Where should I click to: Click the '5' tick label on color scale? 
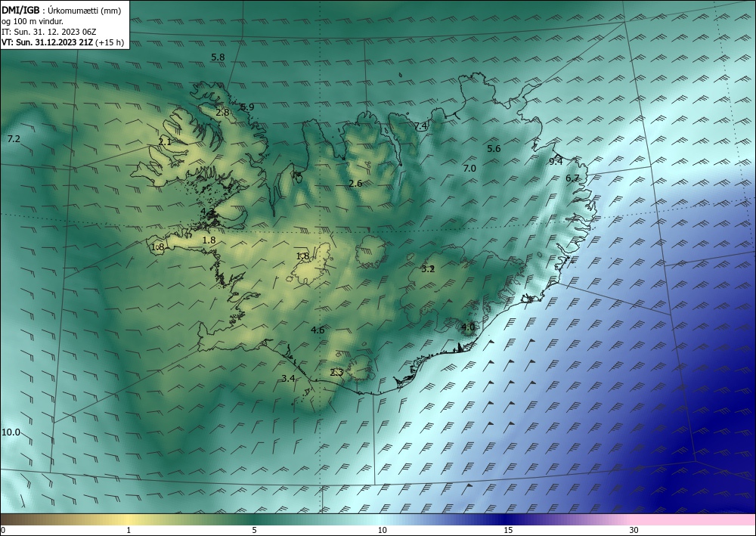254,531
